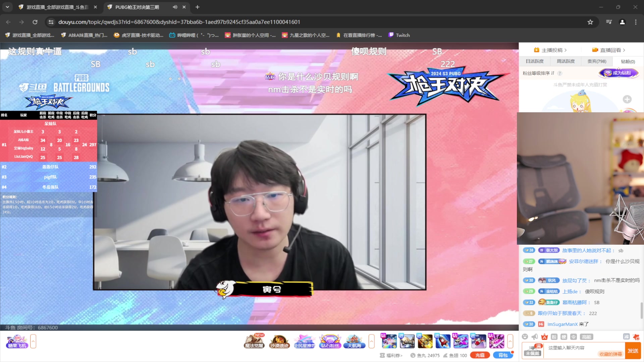Select the rocket gift icon

(x=443, y=341)
